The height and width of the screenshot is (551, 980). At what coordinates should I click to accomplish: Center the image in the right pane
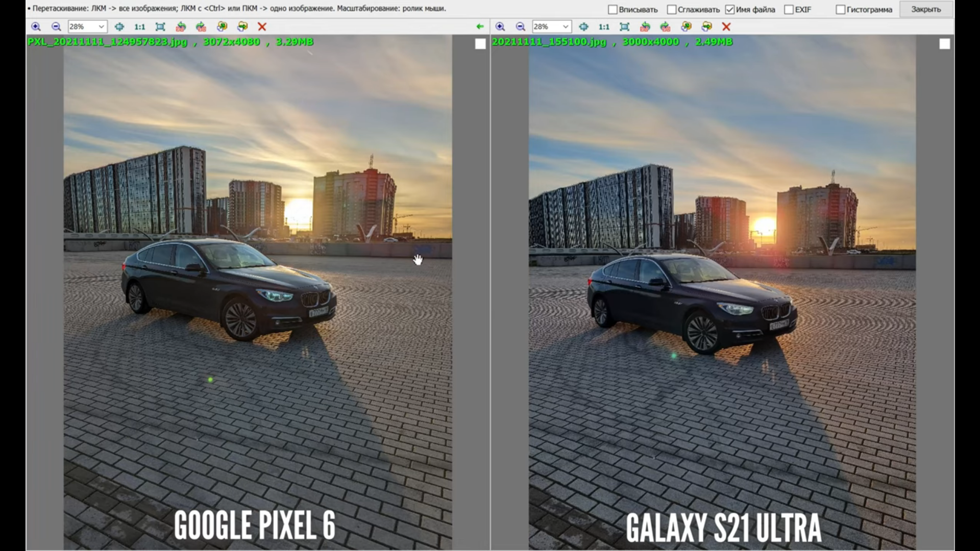click(583, 27)
